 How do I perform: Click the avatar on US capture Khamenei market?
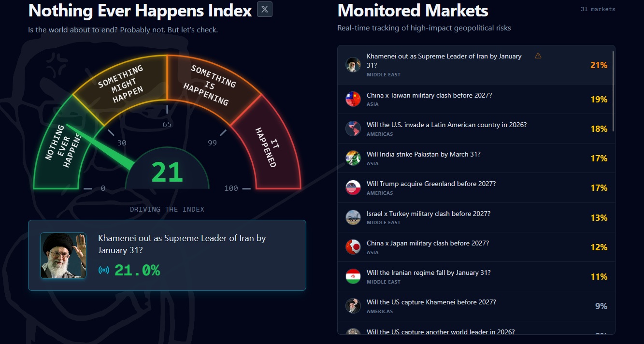click(x=353, y=306)
